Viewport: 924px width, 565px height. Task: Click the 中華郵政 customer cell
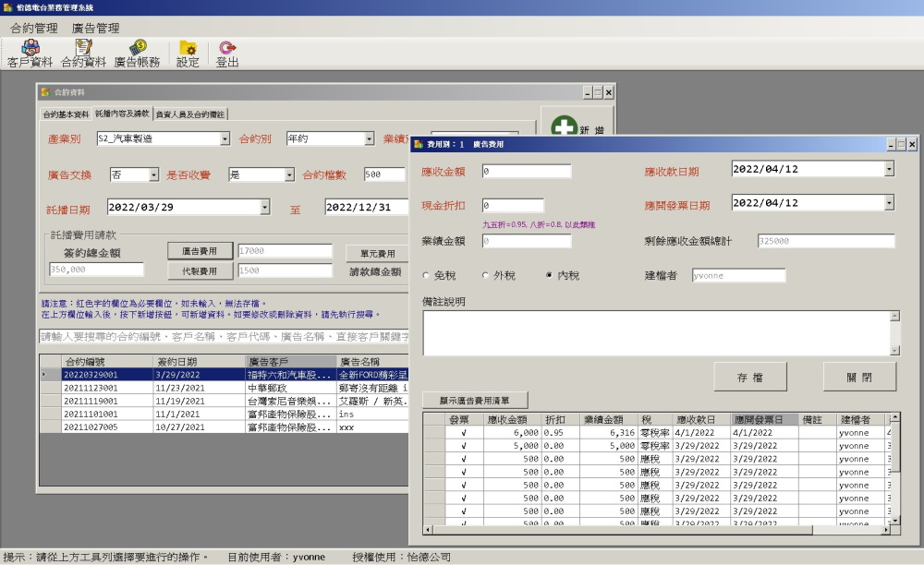291,388
